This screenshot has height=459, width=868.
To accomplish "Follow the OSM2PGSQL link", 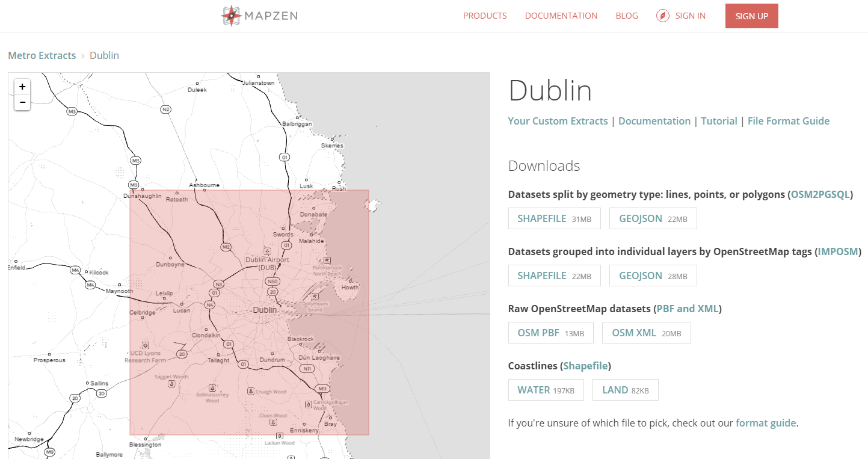I will 820,194.
